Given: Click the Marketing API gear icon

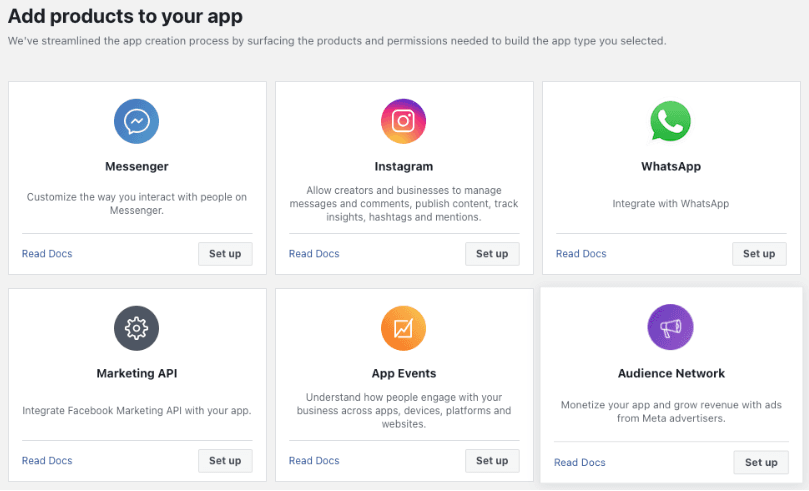Looking at the screenshot, I should [x=137, y=328].
